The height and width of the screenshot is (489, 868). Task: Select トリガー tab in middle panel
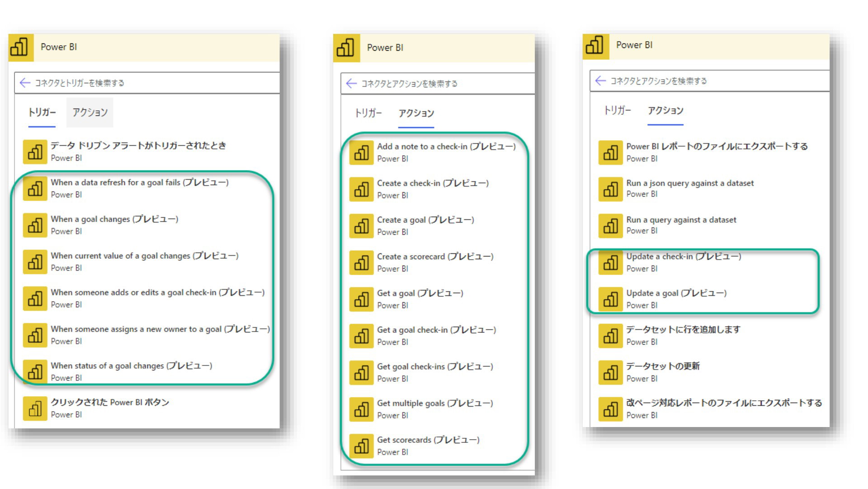pos(368,113)
